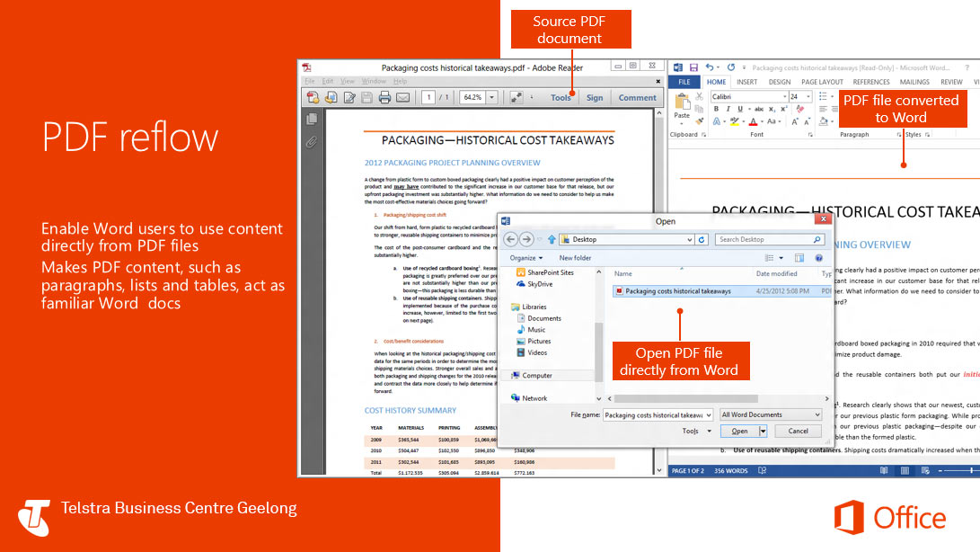Click the Comment pane button in Adobe Reader

coord(637,98)
